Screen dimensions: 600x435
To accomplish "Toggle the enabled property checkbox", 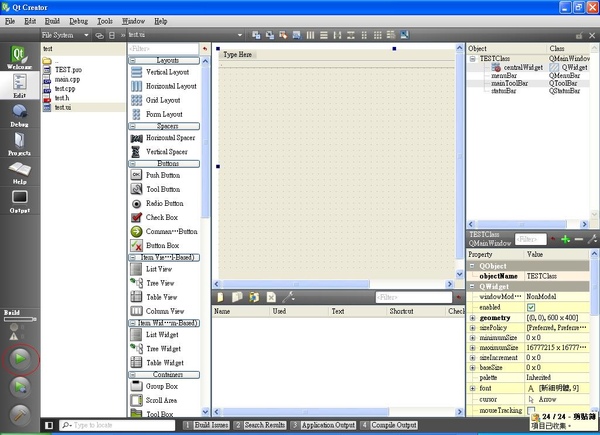I will (x=531, y=307).
